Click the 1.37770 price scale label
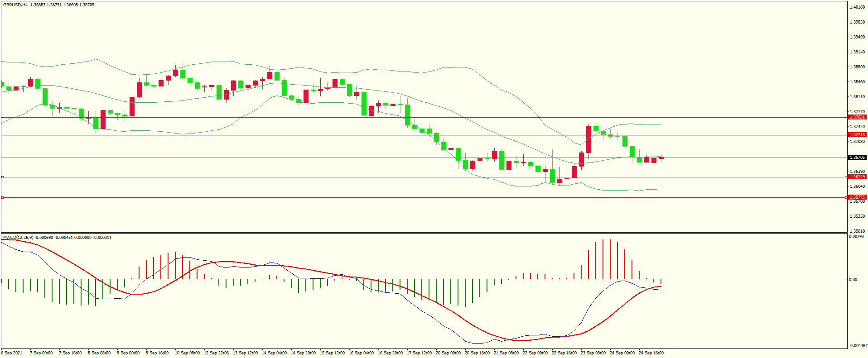 [858, 112]
